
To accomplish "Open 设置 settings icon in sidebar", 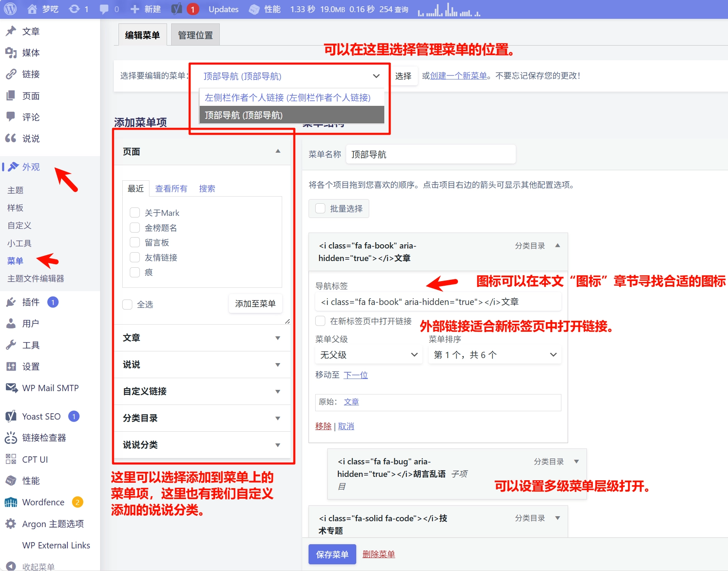I will click(x=11, y=366).
